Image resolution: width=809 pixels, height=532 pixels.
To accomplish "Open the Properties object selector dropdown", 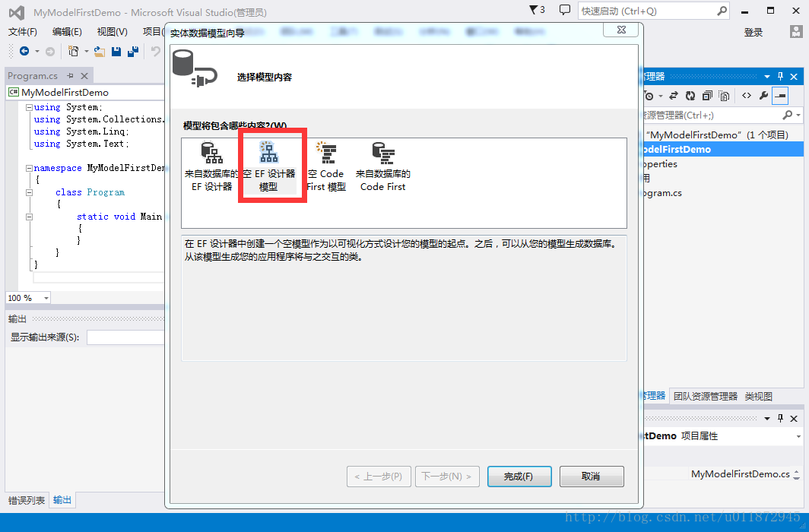I will pos(798,436).
